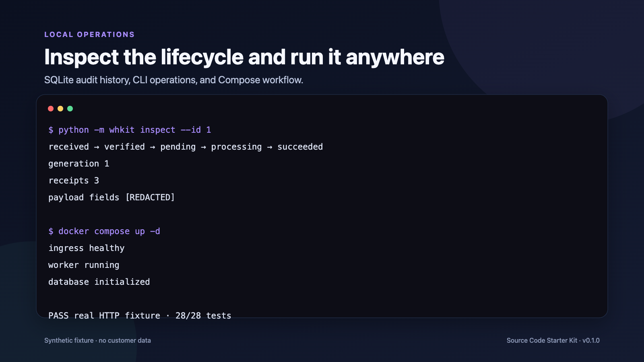Click the green terminal window dot
Viewport: 644px width, 362px height.
(x=70, y=109)
